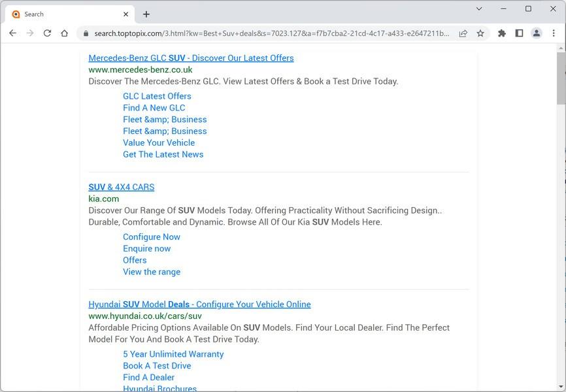Click the www.mercedes-benz.co.uk URL text
The image size is (566, 392).
141,70
